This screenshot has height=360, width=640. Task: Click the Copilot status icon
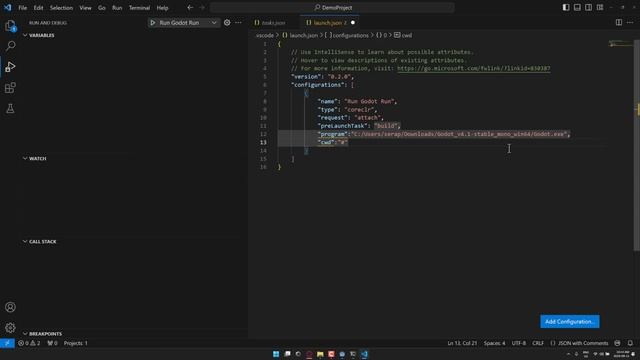[618, 343]
